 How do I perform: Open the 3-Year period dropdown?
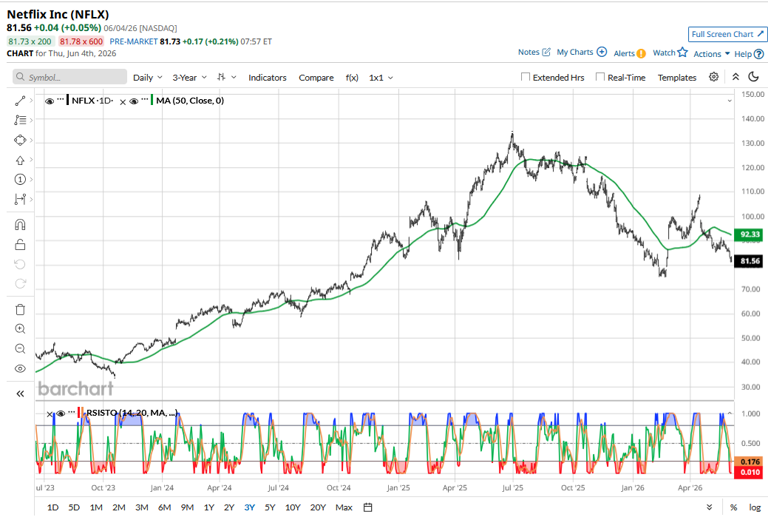click(x=190, y=77)
